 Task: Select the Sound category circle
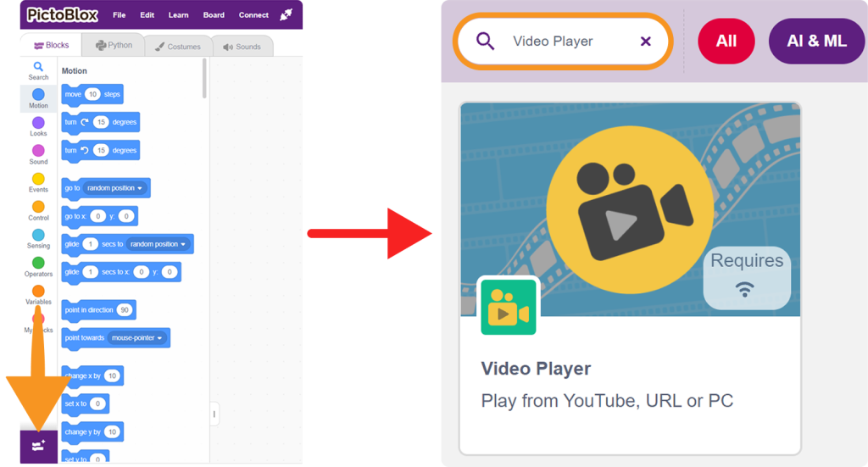click(x=38, y=151)
